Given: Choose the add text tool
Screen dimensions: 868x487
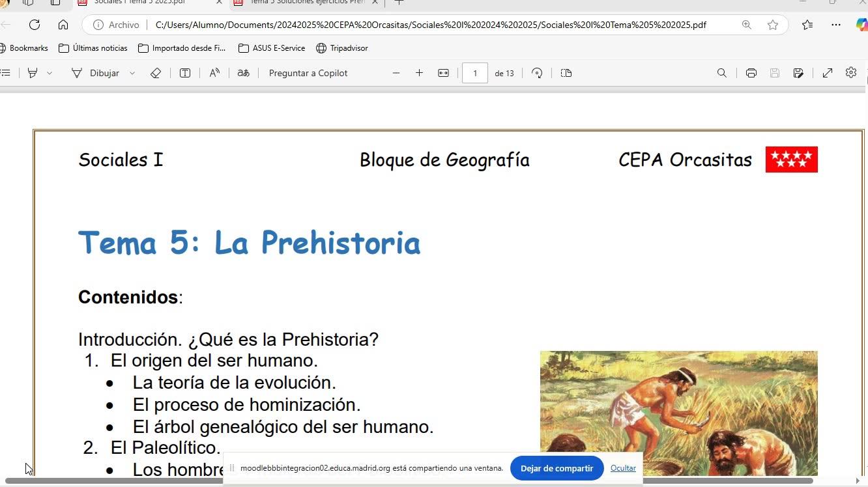Looking at the screenshot, I should pyautogui.click(x=185, y=73).
